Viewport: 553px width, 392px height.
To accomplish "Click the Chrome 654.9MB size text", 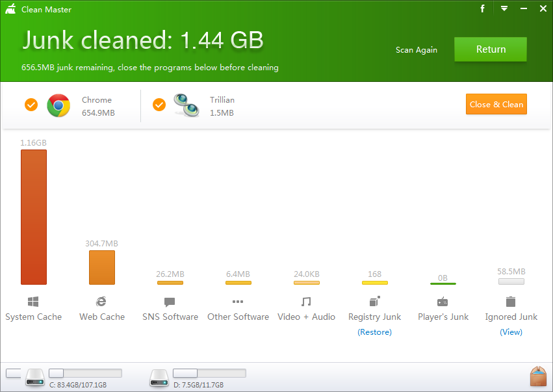I will 98,113.
